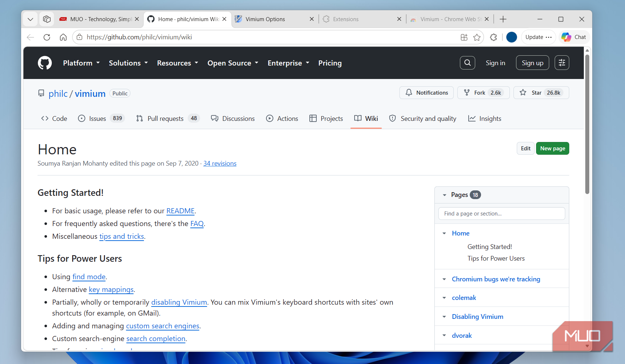Screen dimensions: 625x364
Task: Click the philc owner link
Action: (58, 94)
